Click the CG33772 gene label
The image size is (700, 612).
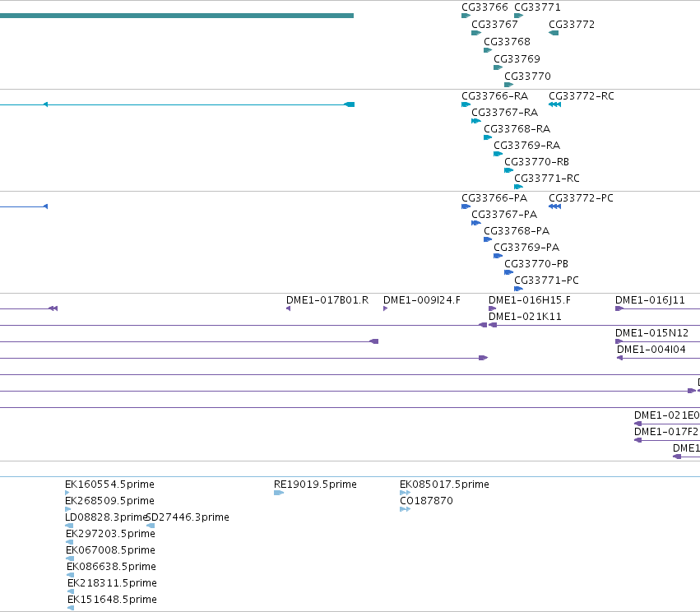[572, 25]
